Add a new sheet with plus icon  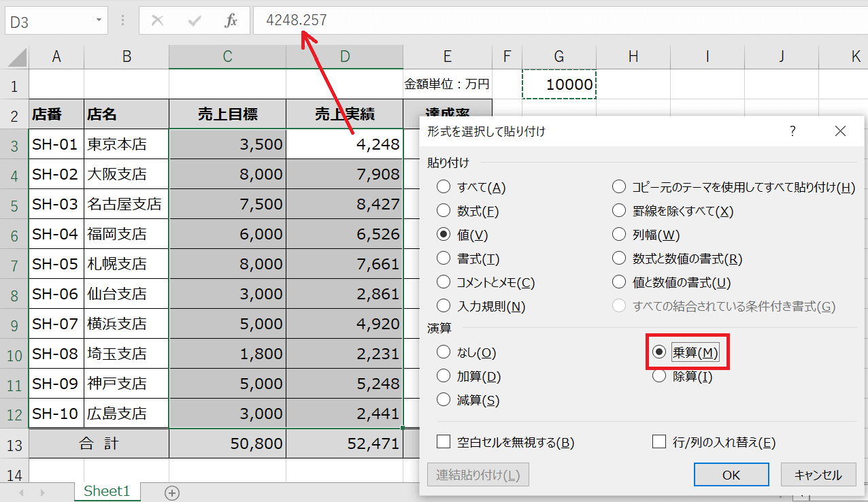click(x=172, y=493)
